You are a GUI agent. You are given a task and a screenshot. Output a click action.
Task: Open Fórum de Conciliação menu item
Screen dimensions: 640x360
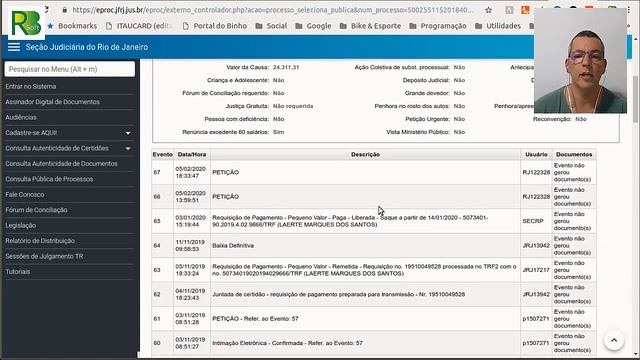click(36, 210)
